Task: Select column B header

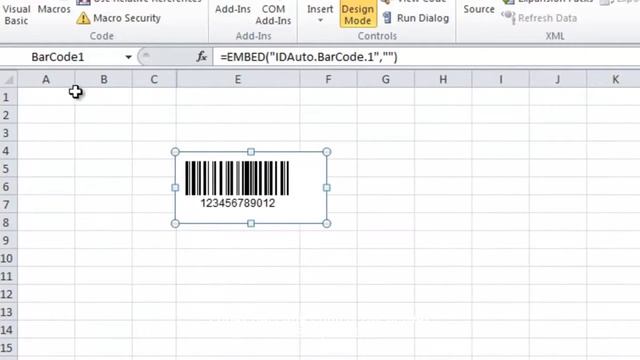Action: [104, 79]
